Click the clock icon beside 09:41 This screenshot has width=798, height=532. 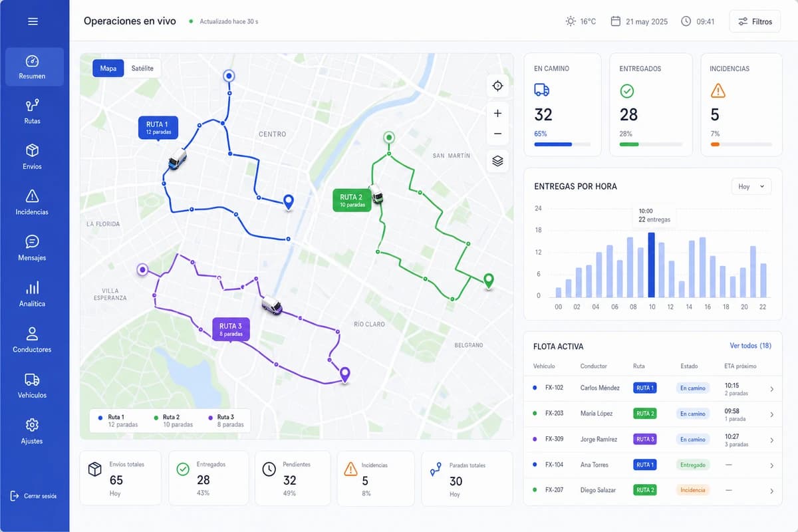pyautogui.click(x=686, y=21)
